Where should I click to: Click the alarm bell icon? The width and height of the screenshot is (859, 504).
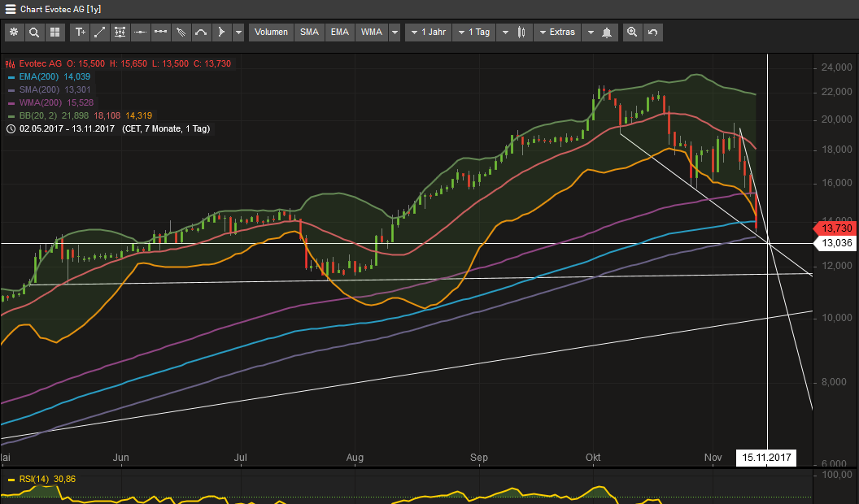[607, 33]
